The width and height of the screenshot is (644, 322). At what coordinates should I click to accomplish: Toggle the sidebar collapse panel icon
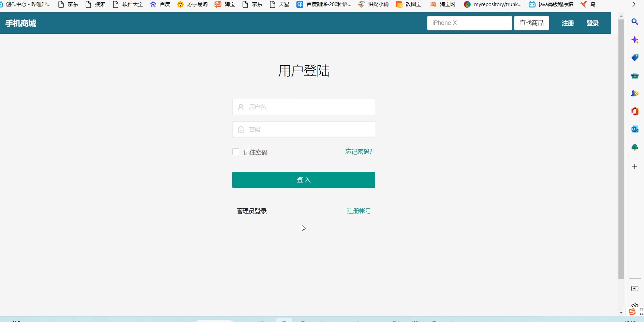[x=634, y=289]
